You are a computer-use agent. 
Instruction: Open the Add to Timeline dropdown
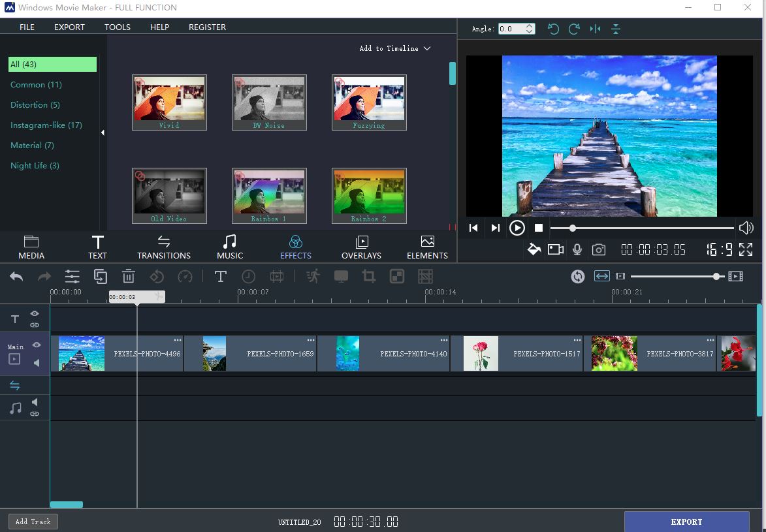pos(394,48)
